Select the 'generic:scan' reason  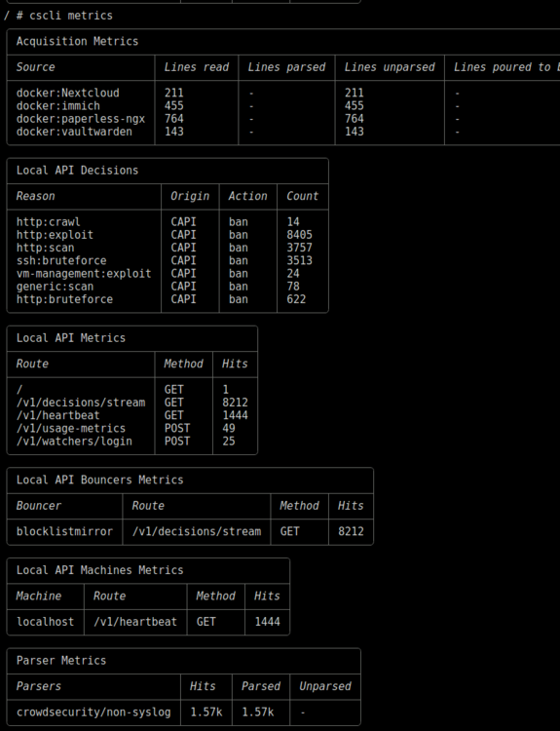[55, 287]
